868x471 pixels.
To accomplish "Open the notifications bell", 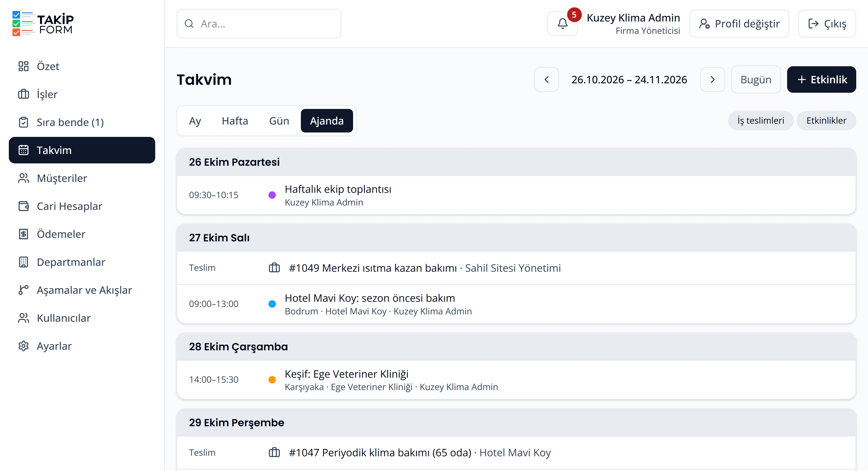I will tap(562, 24).
